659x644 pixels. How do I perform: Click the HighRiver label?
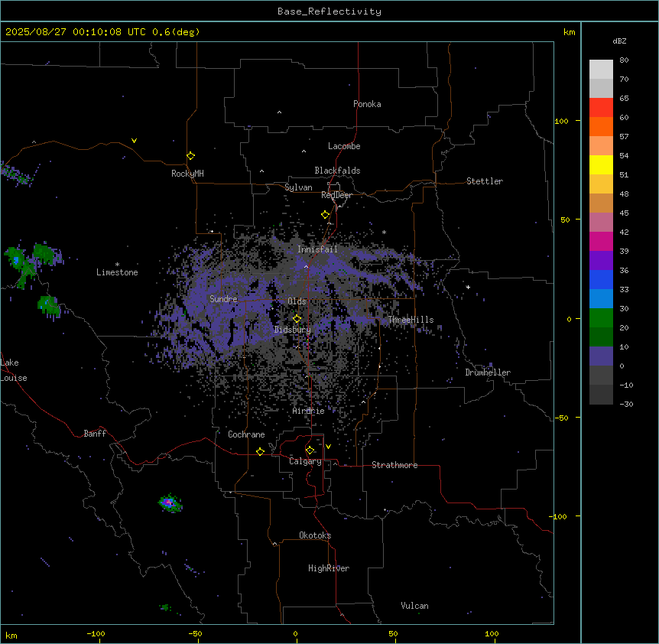point(329,568)
